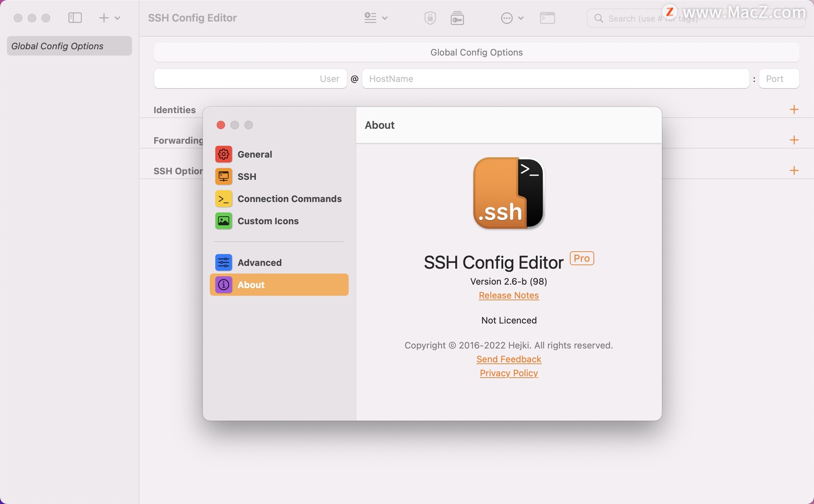814x504 pixels.
Task: Select the SSH preferences icon
Action: tap(223, 176)
